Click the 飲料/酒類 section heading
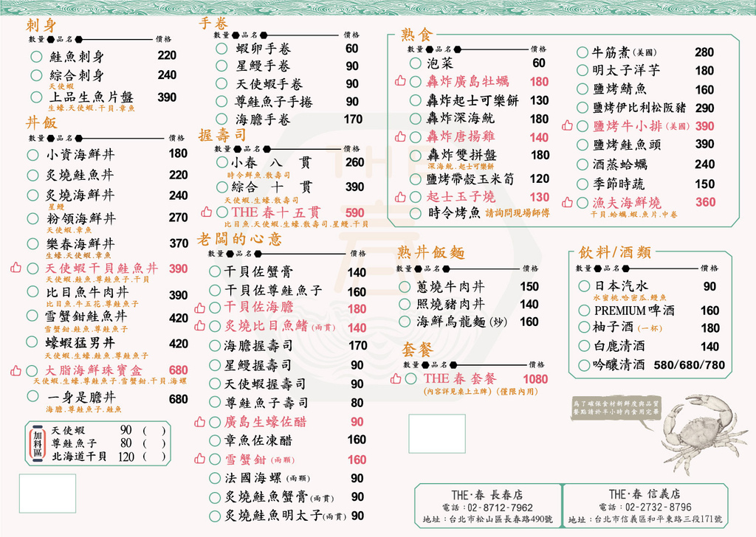The width and height of the screenshot is (756, 537). (615, 252)
